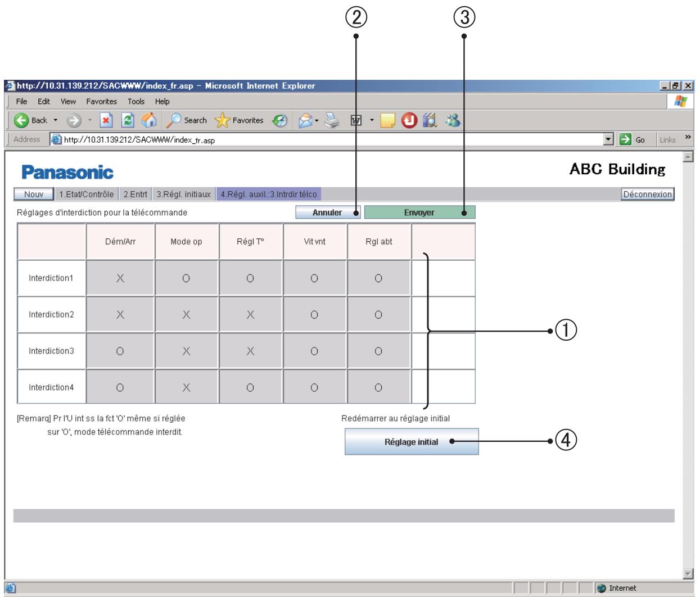
Task: Click the green Envoyer button
Action: [419, 212]
